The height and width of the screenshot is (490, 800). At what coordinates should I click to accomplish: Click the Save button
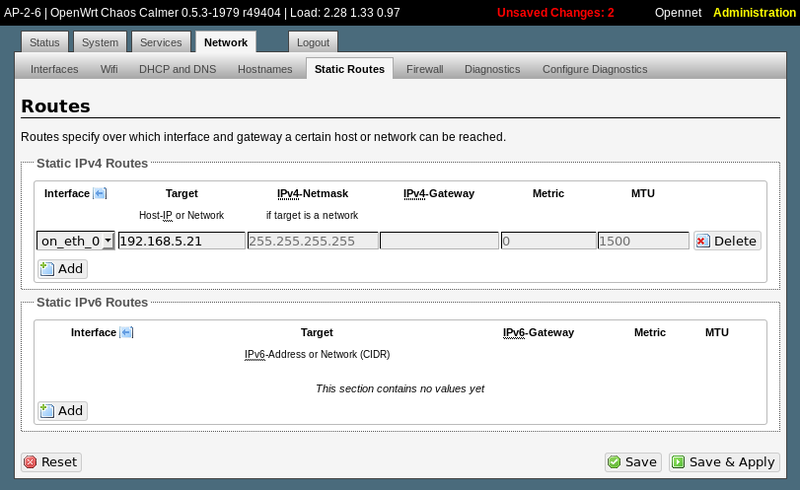(633, 462)
